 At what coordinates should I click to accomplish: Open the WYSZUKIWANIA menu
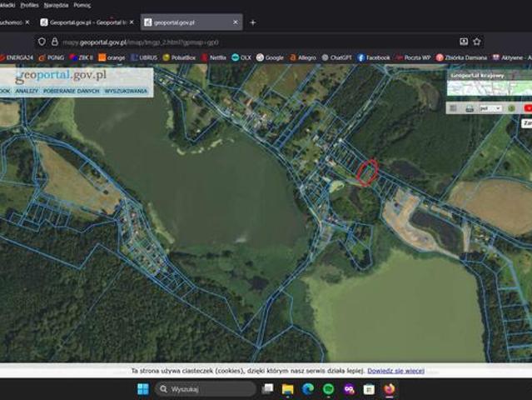click(x=126, y=91)
